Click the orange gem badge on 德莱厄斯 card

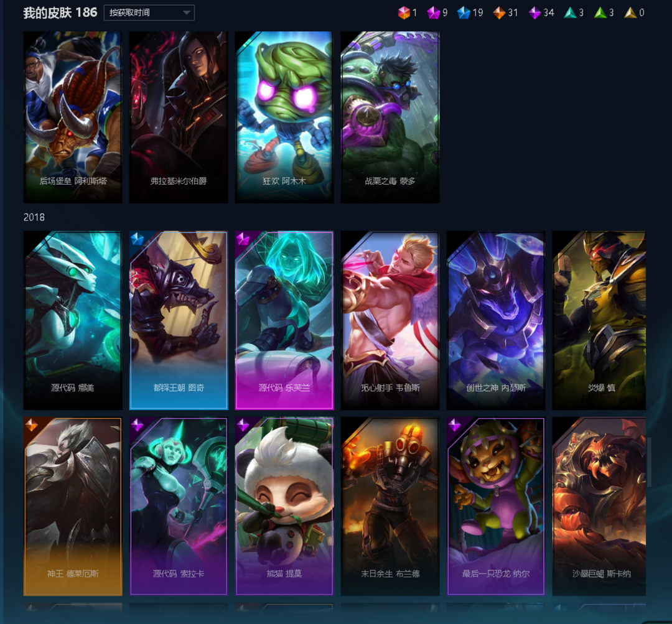[x=31, y=425]
